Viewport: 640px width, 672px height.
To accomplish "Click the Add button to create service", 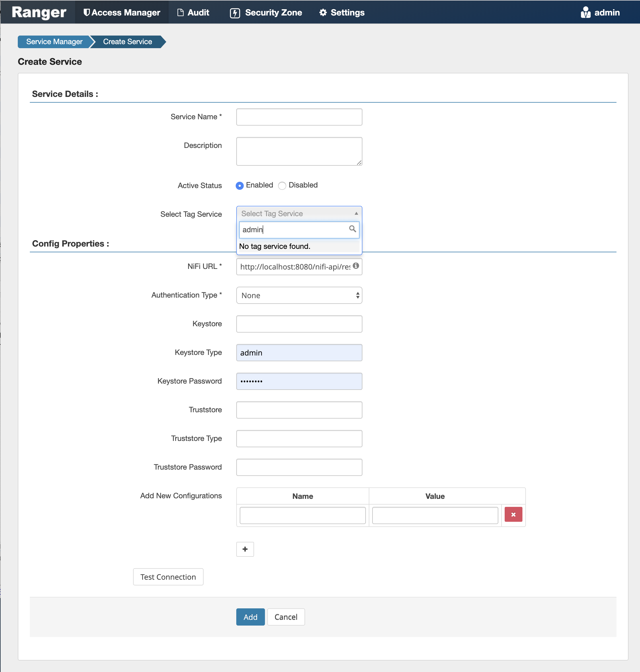I will pyautogui.click(x=250, y=617).
